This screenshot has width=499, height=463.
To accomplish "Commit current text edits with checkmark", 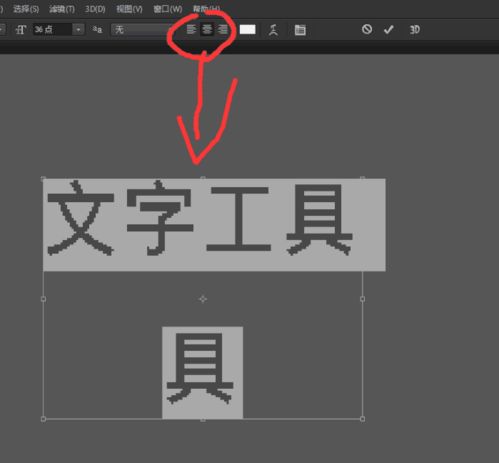I will click(388, 30).
